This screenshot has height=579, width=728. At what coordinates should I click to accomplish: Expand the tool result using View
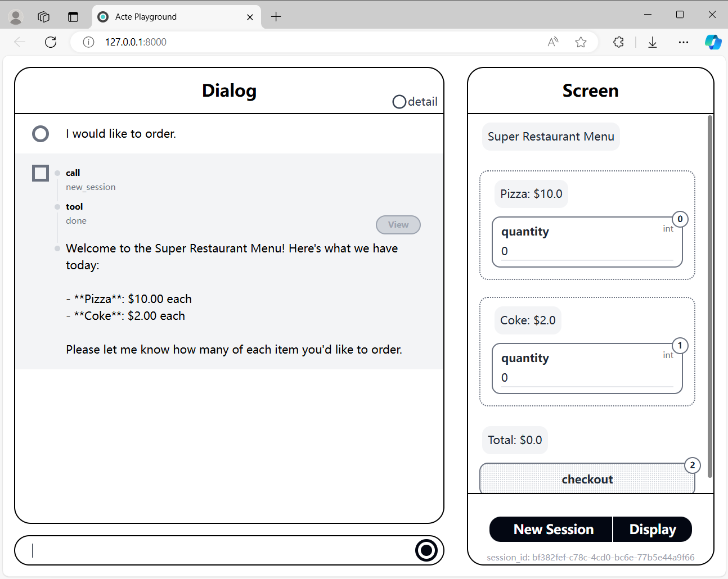click(398, 225)
